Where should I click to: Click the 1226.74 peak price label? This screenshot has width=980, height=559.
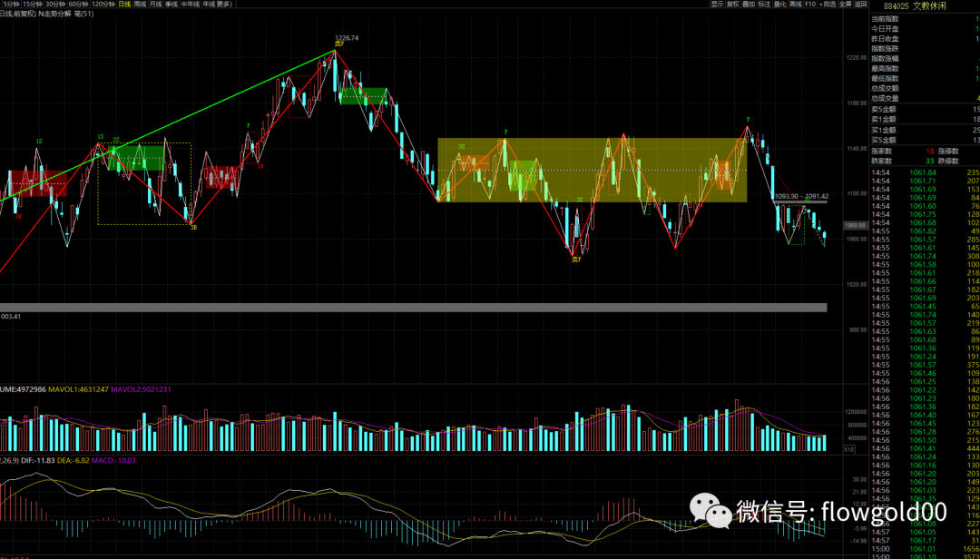347,38
